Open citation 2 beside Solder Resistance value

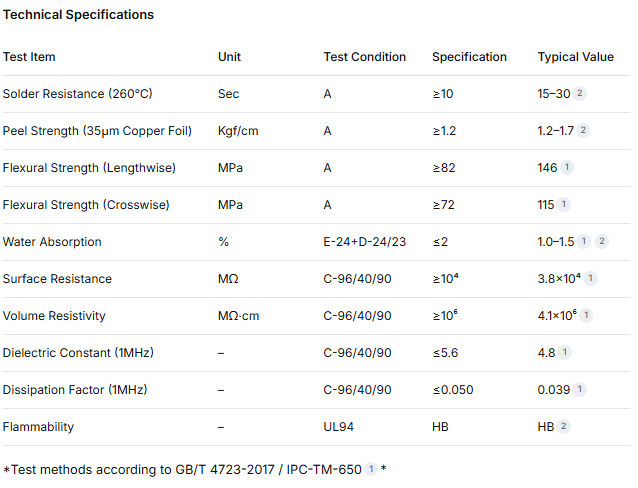coord(579,94)
